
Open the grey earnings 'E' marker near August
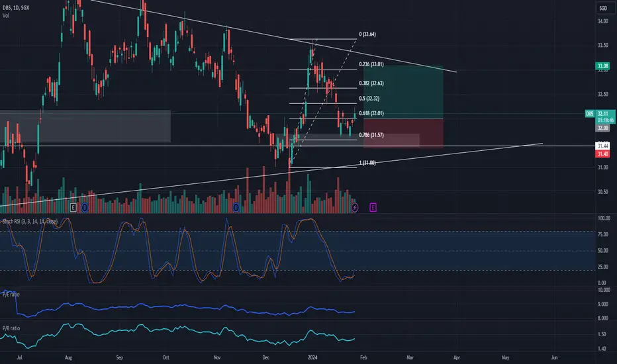[x=73, y=207]
